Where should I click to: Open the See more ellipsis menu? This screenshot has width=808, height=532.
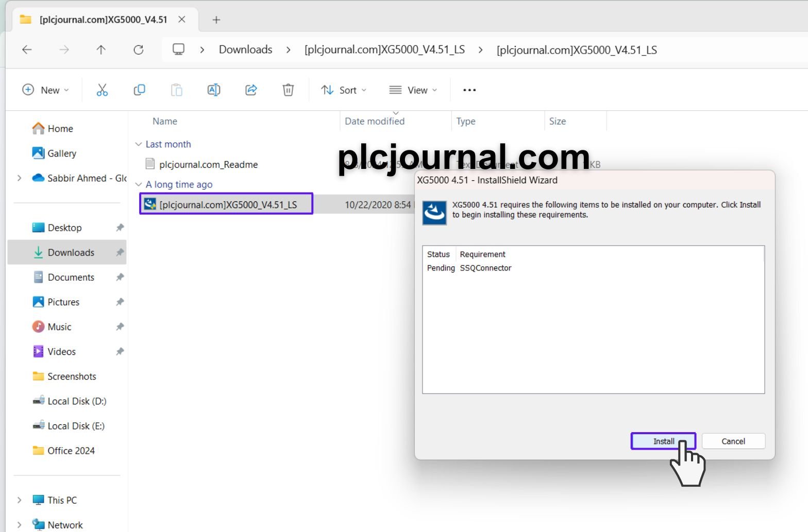[x=469, y=90]
